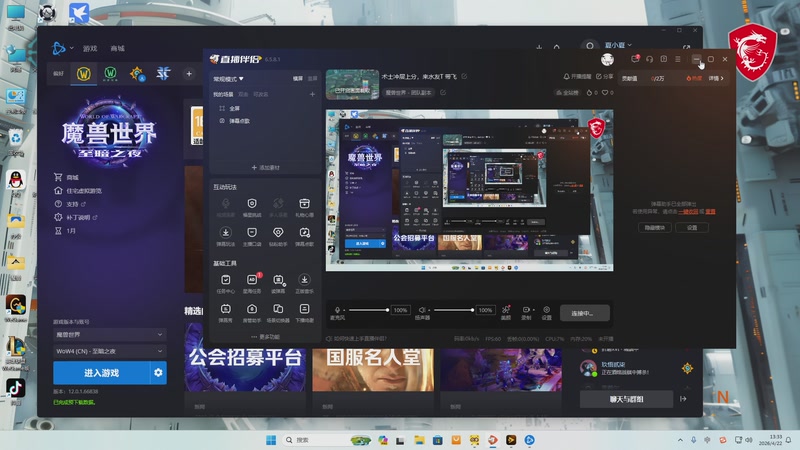Open the 正版音乐 music download tool

pyautogui.click(x=305, y=283)
